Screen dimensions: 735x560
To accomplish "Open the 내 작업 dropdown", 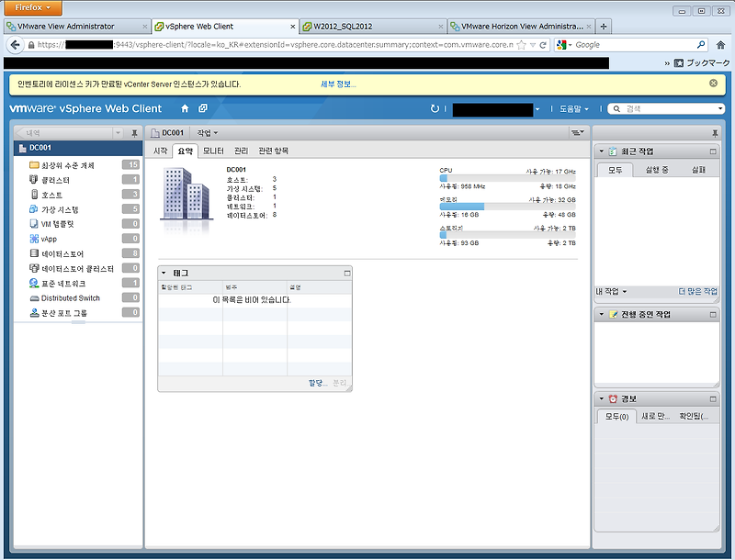I will (611, 291).
